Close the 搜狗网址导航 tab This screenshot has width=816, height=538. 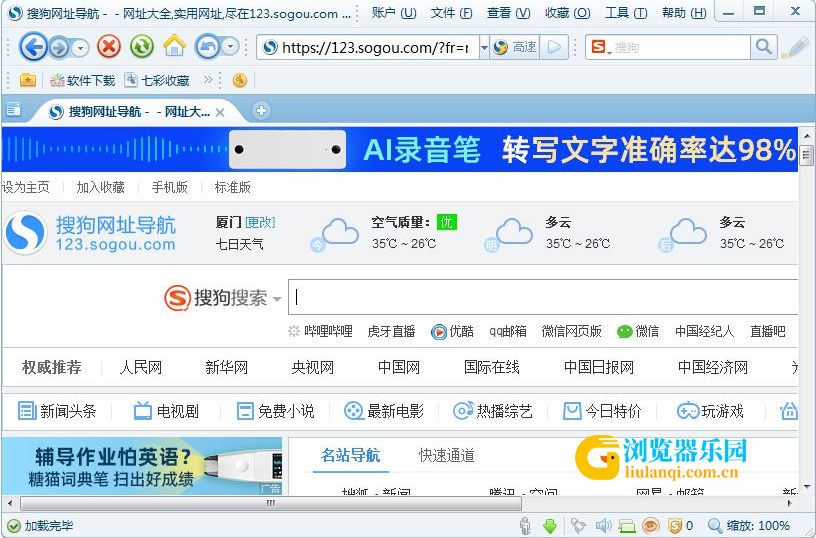tap(220, 112)
